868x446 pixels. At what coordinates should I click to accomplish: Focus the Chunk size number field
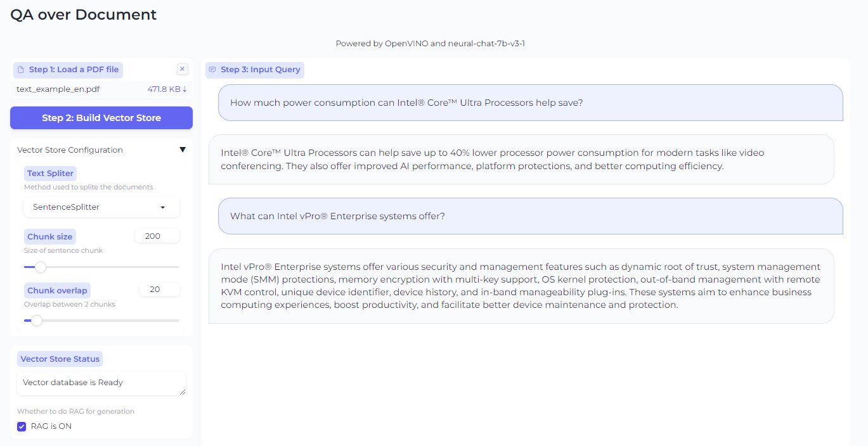click(x=157, y=236)
